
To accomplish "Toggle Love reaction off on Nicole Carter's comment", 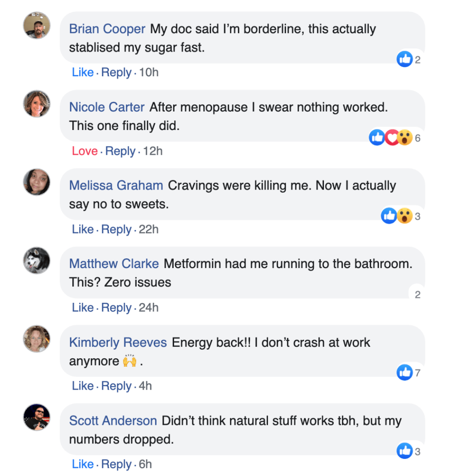I will point(85,151).
